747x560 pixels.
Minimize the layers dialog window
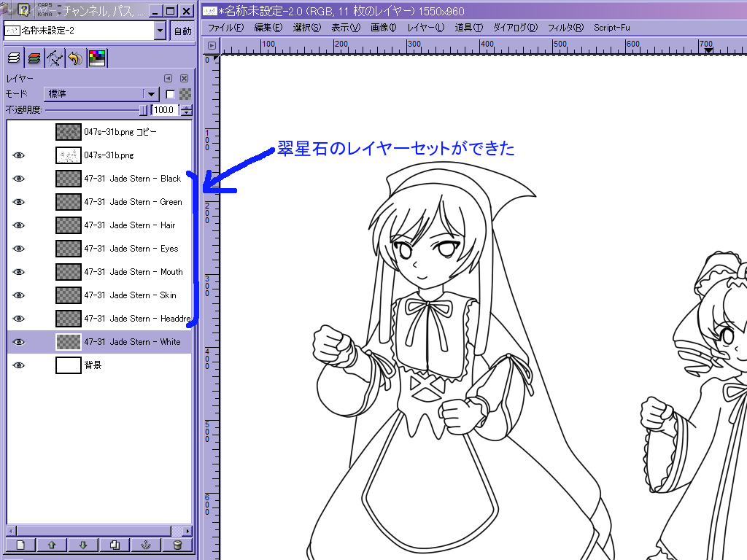click(155, 10)
